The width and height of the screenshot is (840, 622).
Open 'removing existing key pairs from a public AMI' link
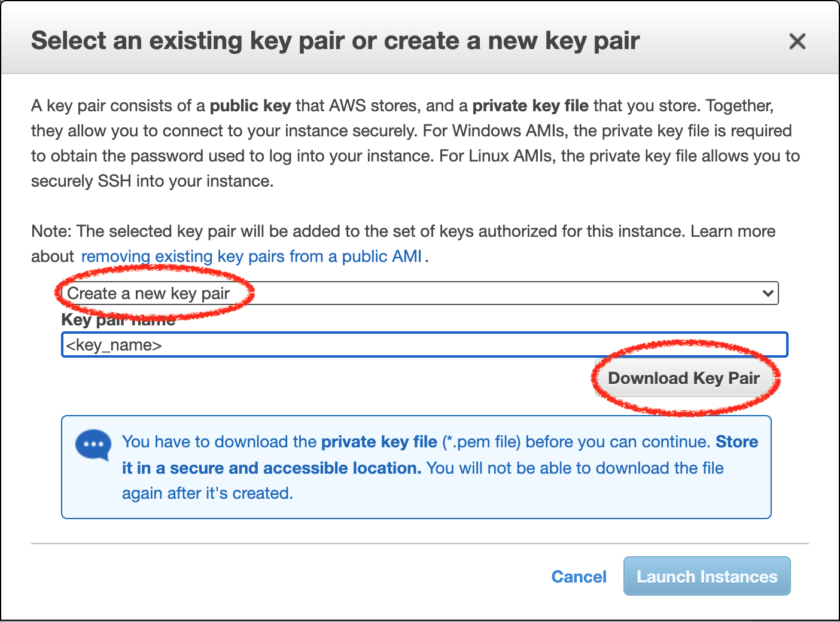coord(251,257)
